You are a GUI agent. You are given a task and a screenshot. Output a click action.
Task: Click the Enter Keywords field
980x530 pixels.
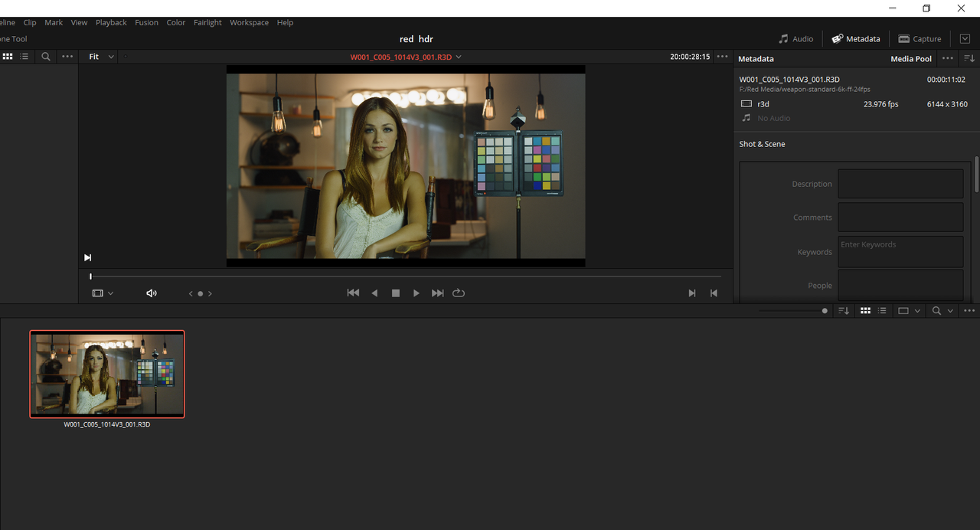pyautogui.click(x=900, y=251)
